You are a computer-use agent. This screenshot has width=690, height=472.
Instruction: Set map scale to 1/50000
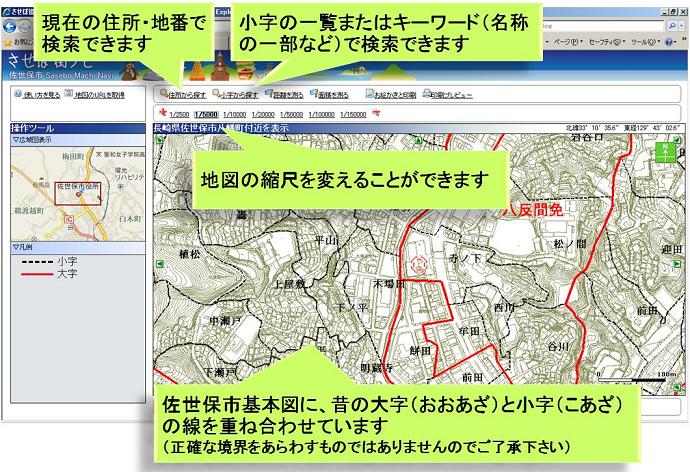pyautogui.click(x=291, y=114)
